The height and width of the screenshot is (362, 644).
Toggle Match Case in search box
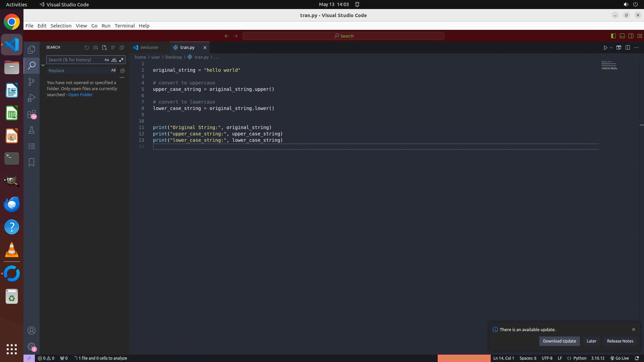[x=107, y=60]
